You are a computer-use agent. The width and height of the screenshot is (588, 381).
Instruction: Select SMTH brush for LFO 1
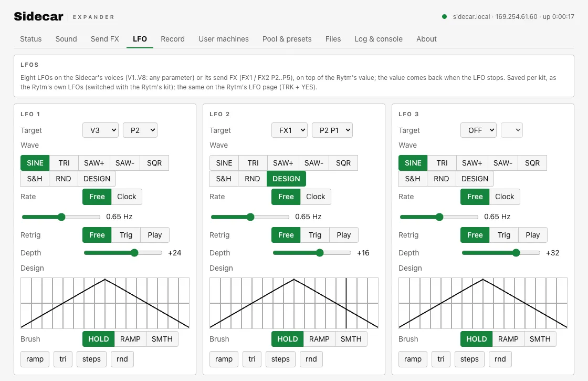tap(162, 339)
